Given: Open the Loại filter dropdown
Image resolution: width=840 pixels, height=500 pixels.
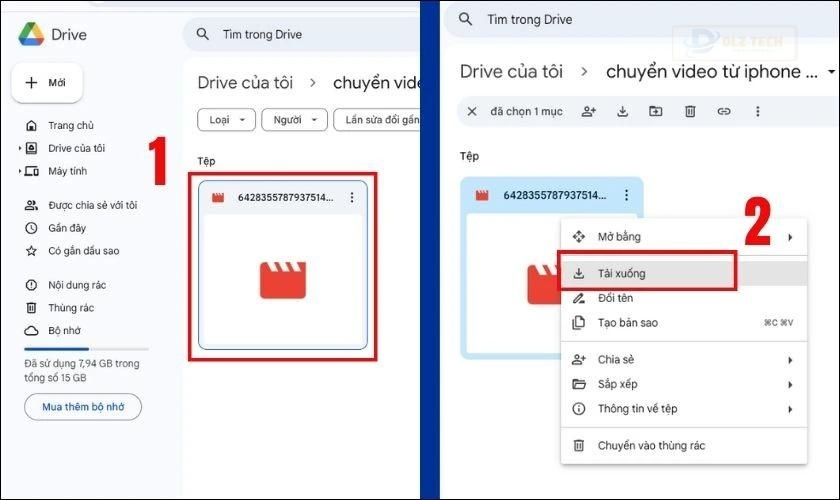Looking at the screenshot, I should point(227,120).
